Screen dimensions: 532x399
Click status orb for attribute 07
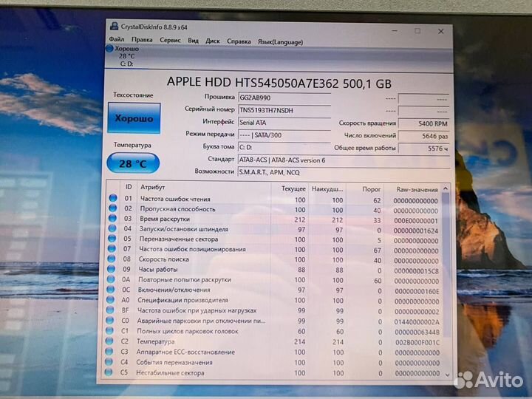tap(112, 248)
